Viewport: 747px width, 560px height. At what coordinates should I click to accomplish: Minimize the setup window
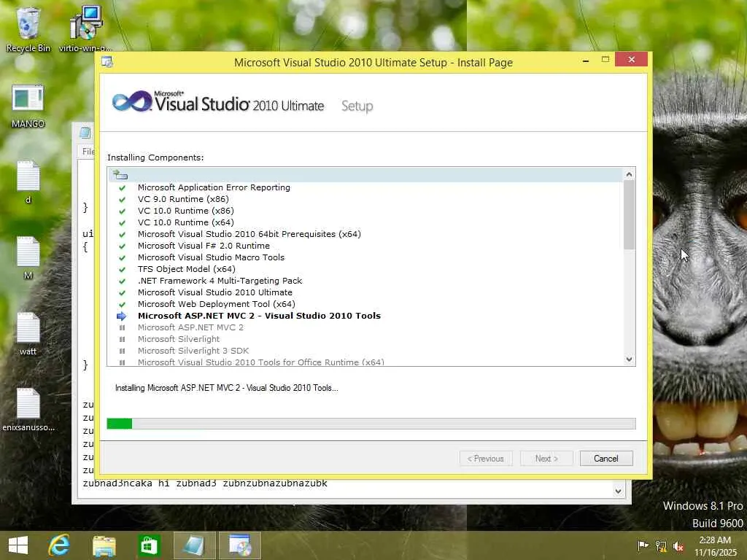586,60
